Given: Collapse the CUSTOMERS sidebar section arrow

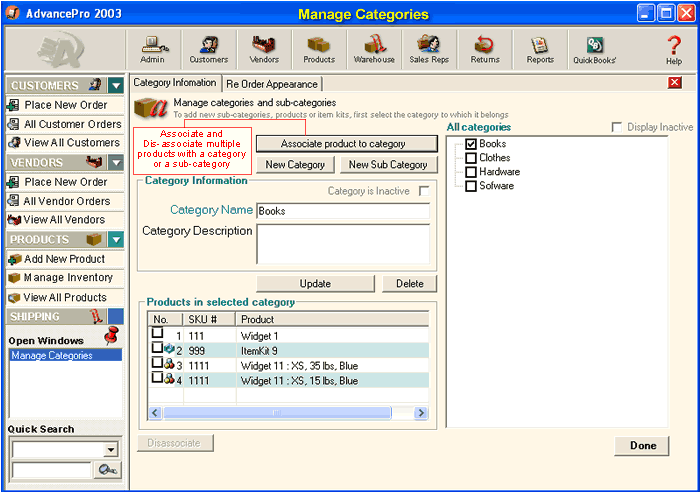Looking at the screenshot, I should (x=116, y=85).
